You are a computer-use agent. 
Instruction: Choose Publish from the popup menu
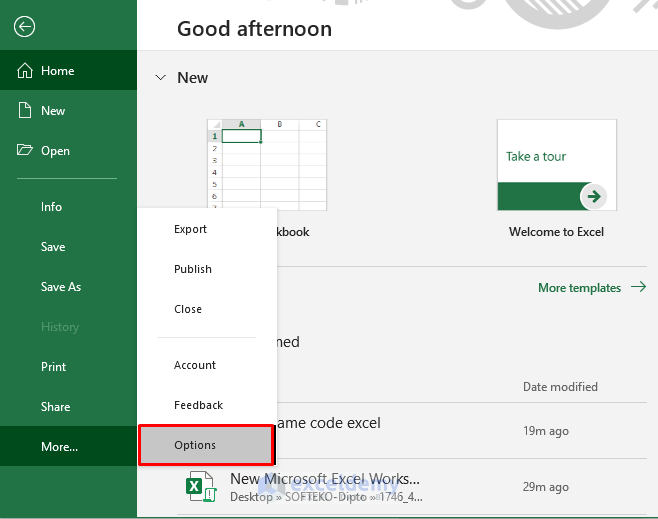(207, 269)
